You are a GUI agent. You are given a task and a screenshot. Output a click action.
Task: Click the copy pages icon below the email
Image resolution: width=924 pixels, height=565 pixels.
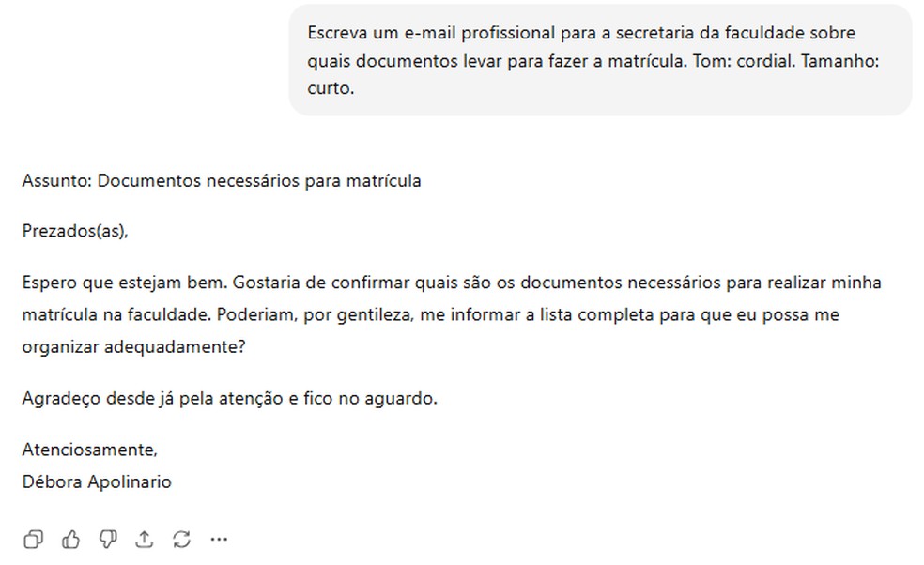(35, 540)
